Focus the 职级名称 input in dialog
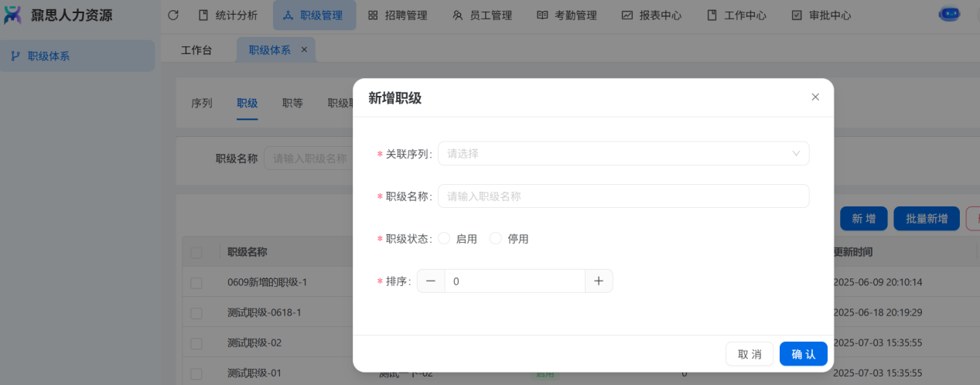The image size is (980, 385). tap(623, 196)
